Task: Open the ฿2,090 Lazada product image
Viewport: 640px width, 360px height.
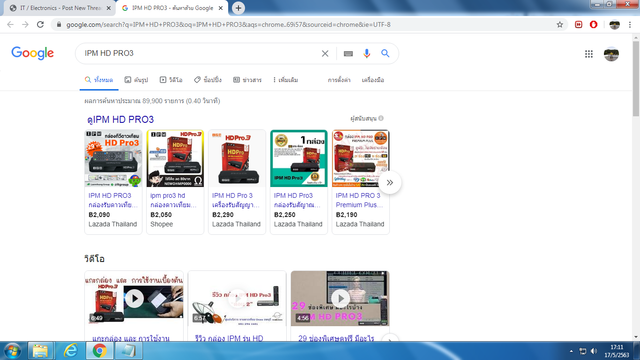Action: (113, 158)
